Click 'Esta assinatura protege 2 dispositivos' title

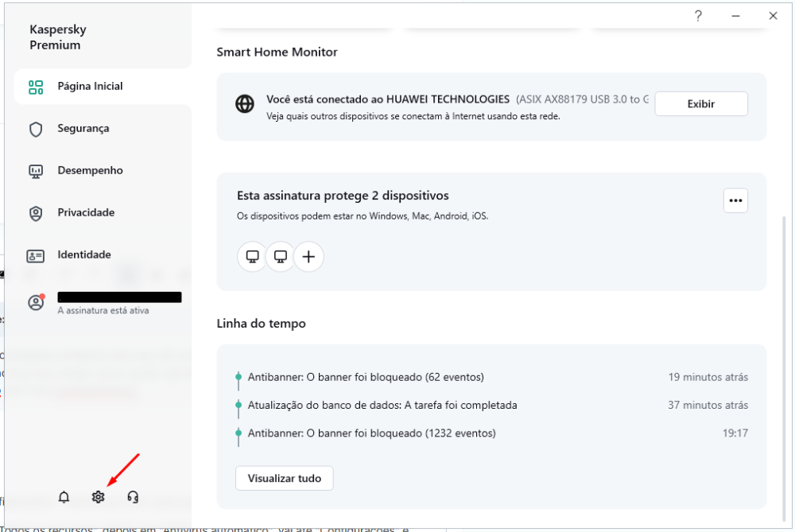(x=343, y=196)
